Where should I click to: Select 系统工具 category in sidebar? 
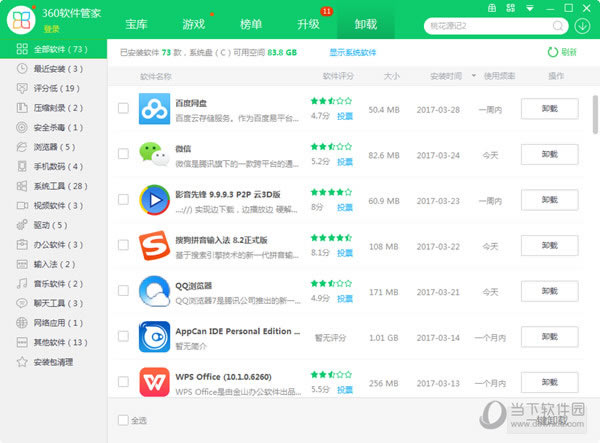click(52, 186)
